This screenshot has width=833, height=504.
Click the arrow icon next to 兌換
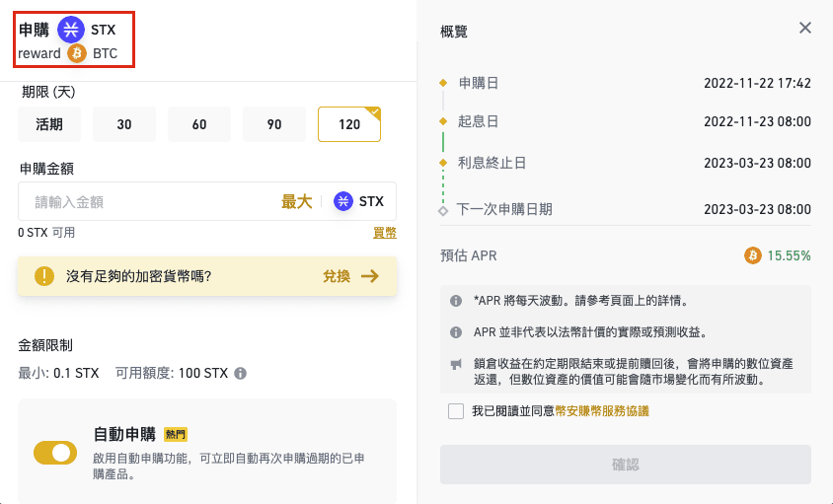click(370, 275)
